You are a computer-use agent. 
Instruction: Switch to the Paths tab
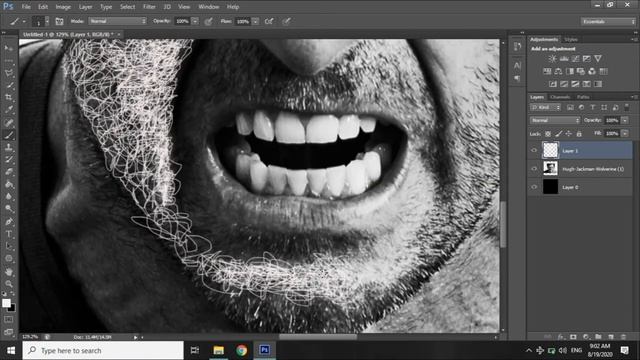583,97
